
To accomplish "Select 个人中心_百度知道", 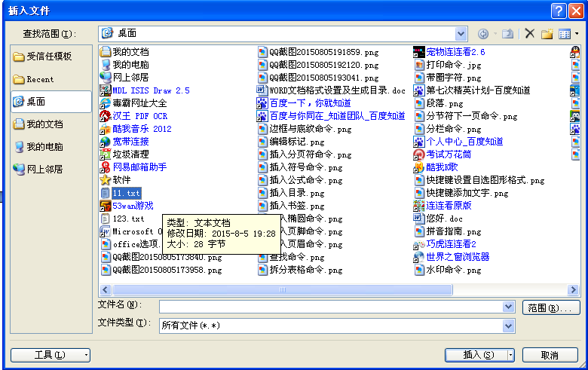I will (458, 142).
